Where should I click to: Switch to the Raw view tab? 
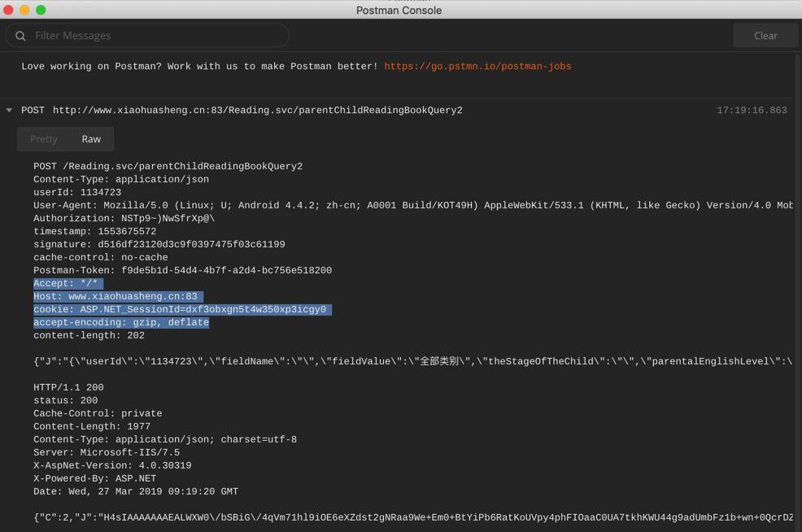91,139
